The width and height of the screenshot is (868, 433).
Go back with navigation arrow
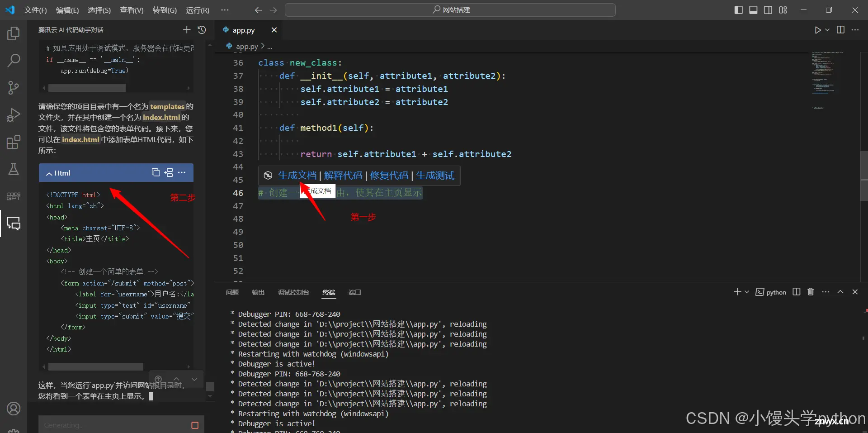[x=258, y=10]
